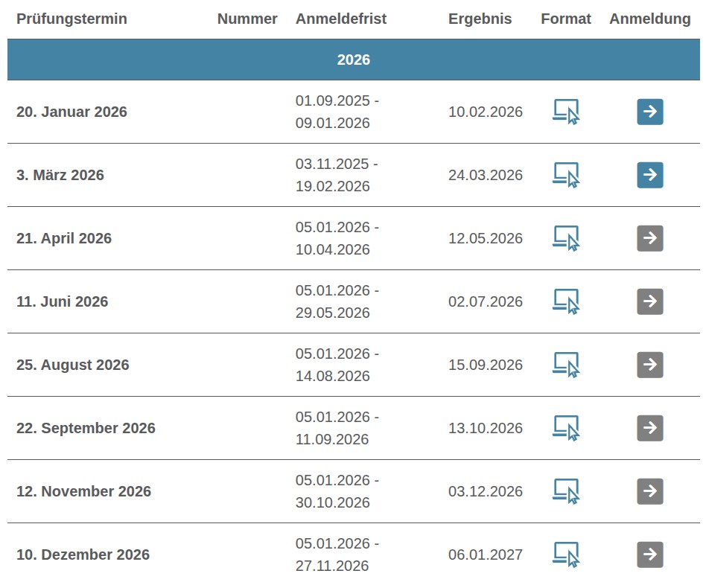Open the Format icon for 20. Januar 2026
The height and width of the screenshot is (588, 706).
click(x=566, y=112)
